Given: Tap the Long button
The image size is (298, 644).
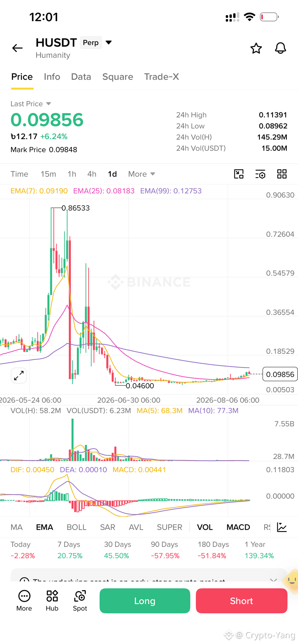Looking at the screenshot, I should point(145,601).
